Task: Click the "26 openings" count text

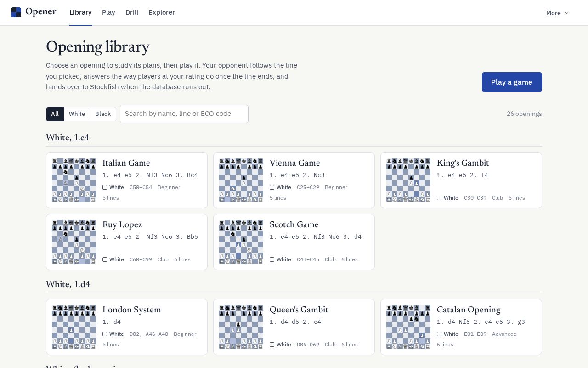Action: point(524,114)
